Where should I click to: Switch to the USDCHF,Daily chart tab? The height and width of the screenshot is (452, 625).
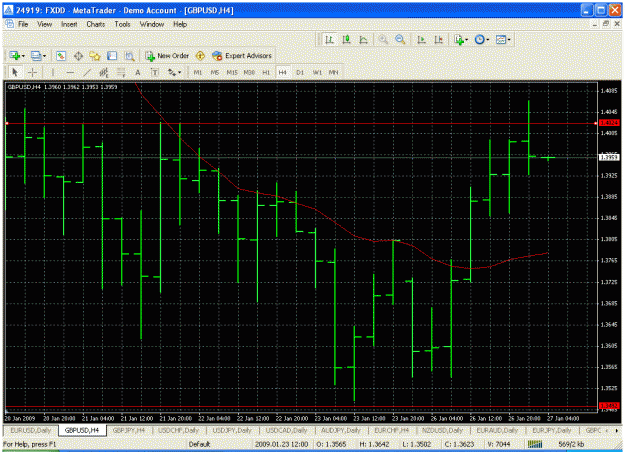pyautogui.click(x=178, y=430)
